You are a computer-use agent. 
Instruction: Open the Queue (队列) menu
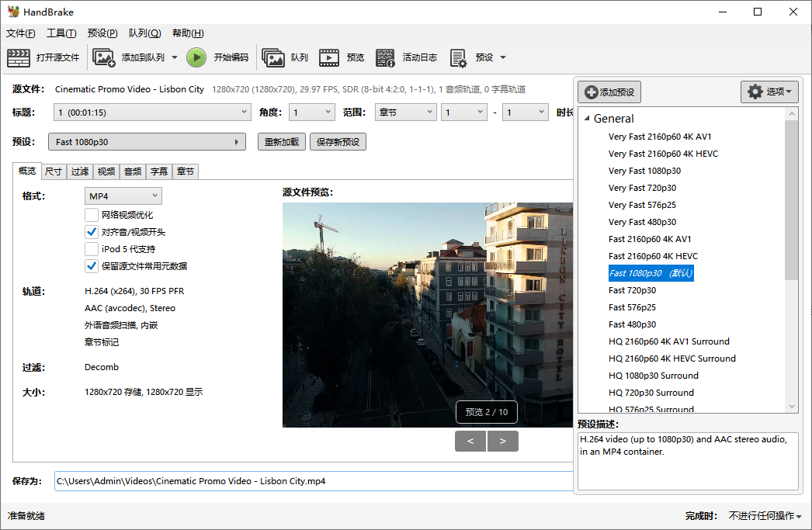tap(144, 33)
